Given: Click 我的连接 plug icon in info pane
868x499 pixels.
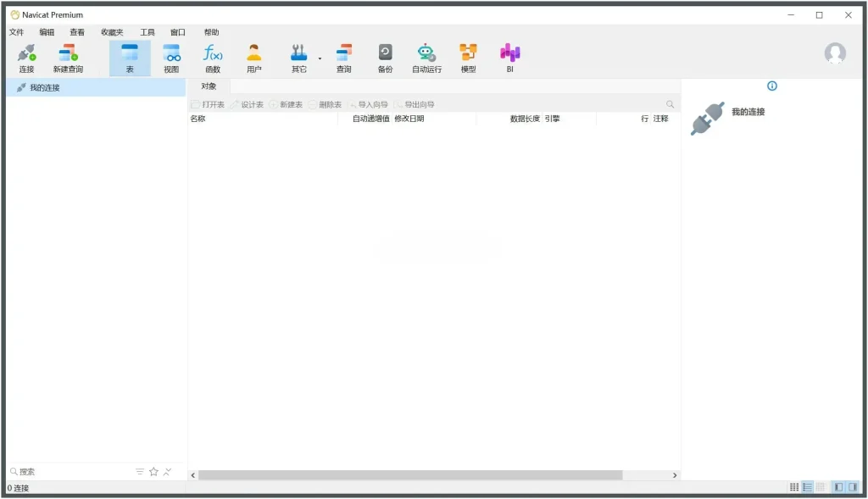Looking at the screenshot, I should 708,119.
